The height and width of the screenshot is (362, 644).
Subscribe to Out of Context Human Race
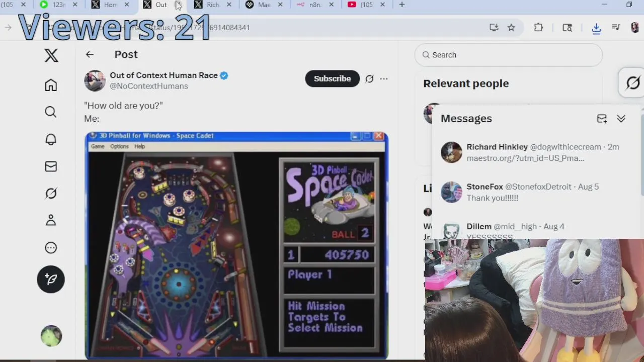332,78
